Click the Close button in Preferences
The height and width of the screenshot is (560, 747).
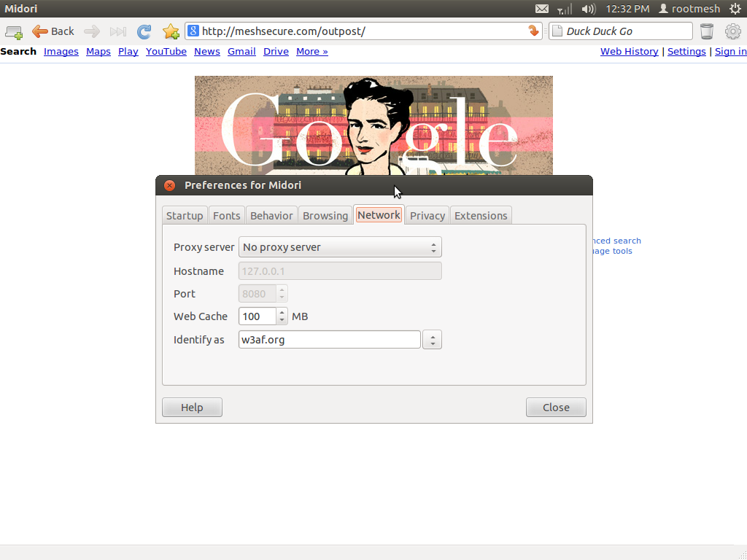pos(556,407)
